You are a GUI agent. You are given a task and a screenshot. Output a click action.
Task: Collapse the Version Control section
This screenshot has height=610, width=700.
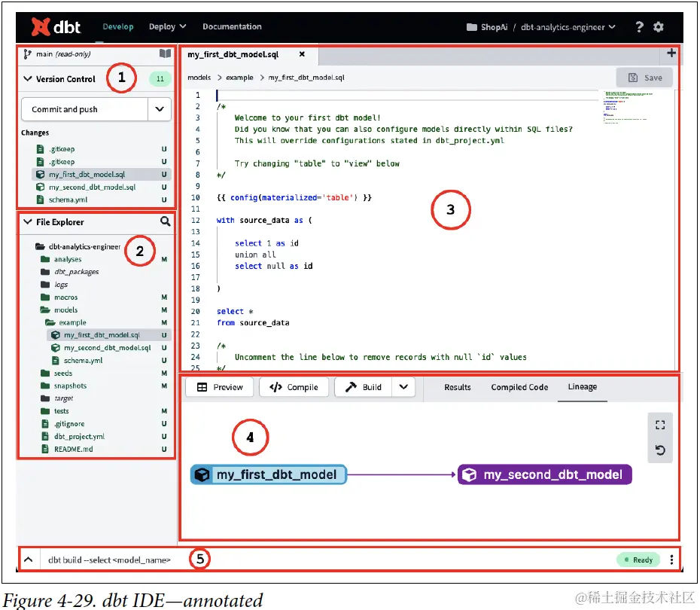click(x=28, y=78)
